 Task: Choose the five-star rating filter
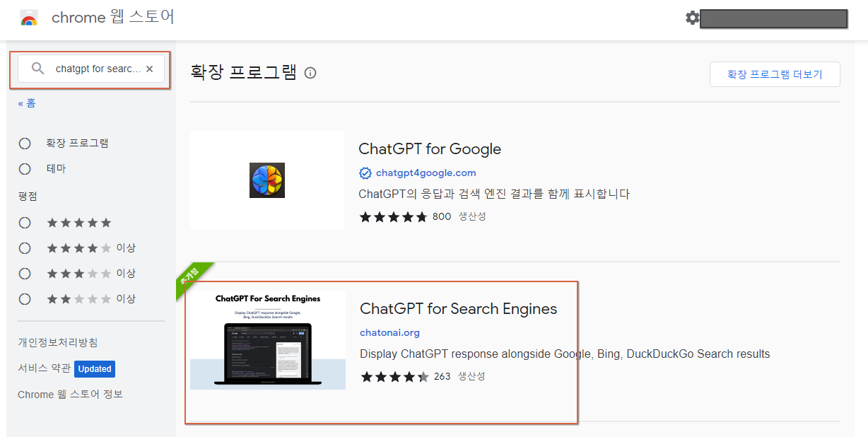click(x=25, y=223)
